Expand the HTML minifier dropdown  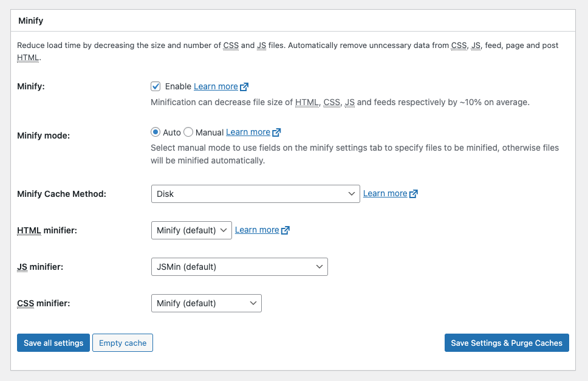(191, 230)
